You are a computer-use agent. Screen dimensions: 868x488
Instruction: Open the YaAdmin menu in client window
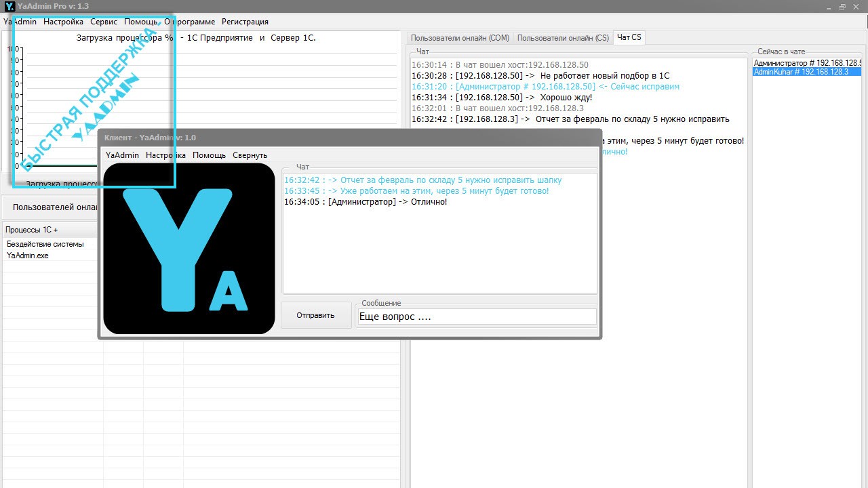(122, 155)
